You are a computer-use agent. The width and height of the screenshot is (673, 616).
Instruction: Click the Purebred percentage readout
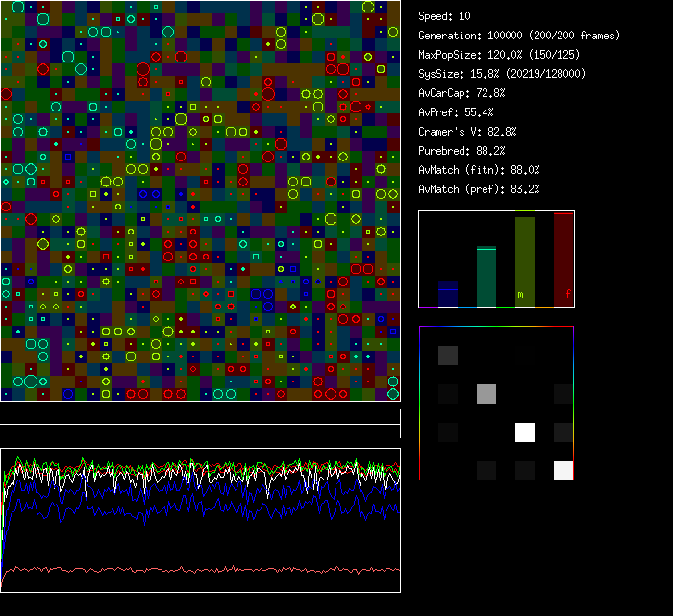(x=461, y=151)
